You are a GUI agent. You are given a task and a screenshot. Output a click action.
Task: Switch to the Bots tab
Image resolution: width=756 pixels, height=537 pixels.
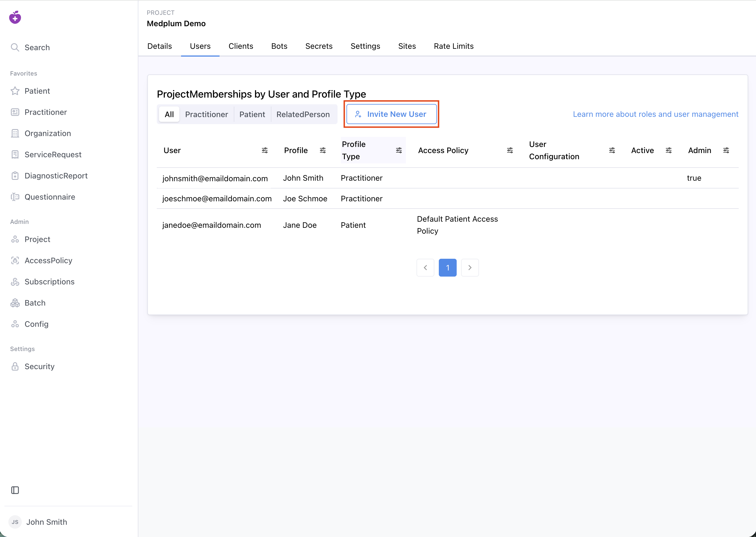(279, 46)
